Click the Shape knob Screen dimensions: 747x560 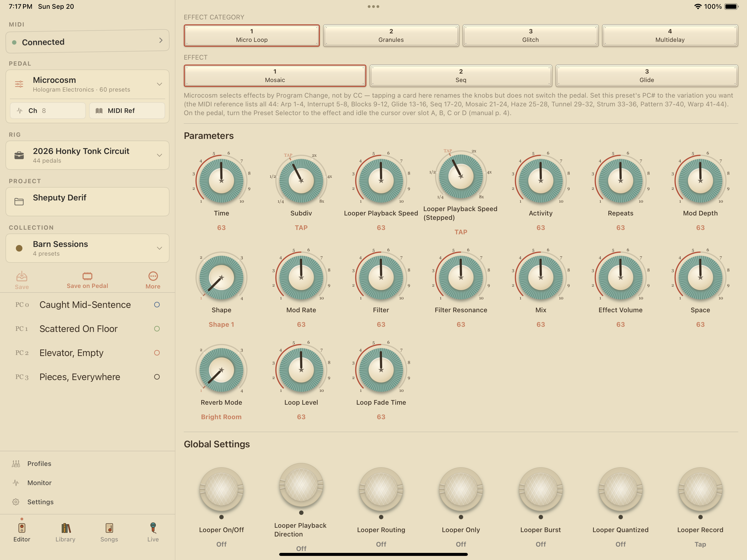tap(221, 278)
